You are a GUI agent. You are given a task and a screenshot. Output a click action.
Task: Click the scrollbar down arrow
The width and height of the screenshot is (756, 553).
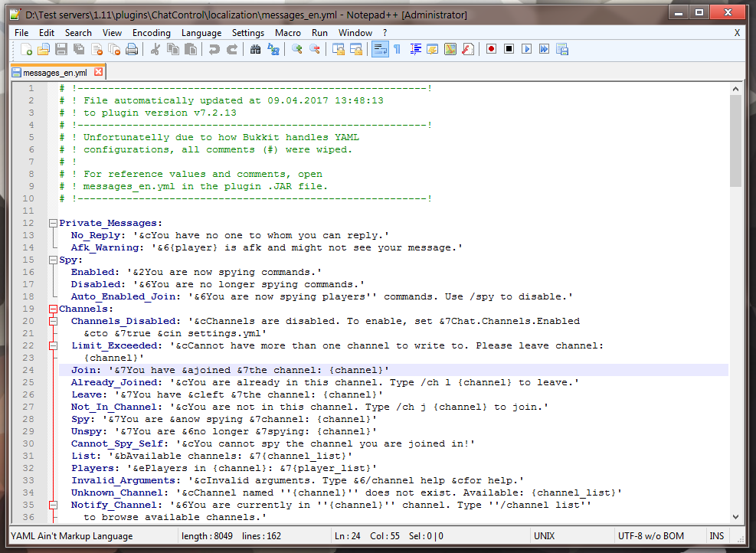[x=735, y=517]
